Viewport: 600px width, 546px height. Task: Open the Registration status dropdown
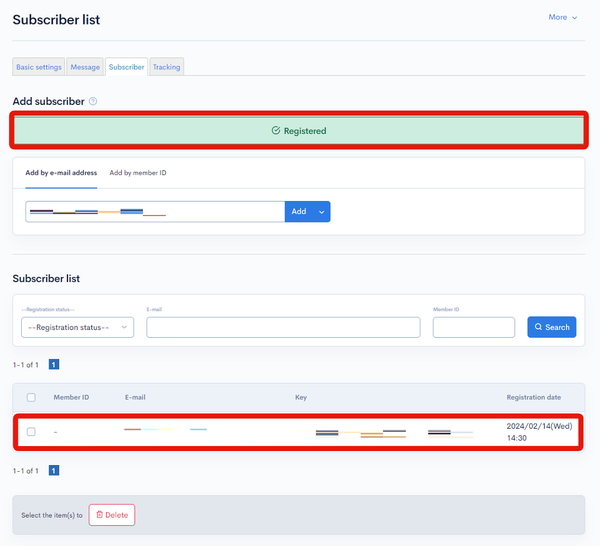pyautogui.click(x=77, y=328)
